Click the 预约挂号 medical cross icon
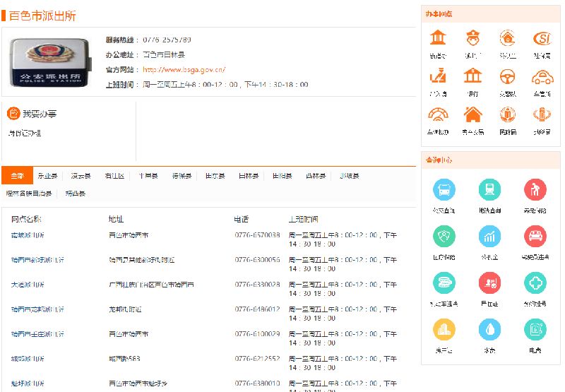 tap(535, 283)
